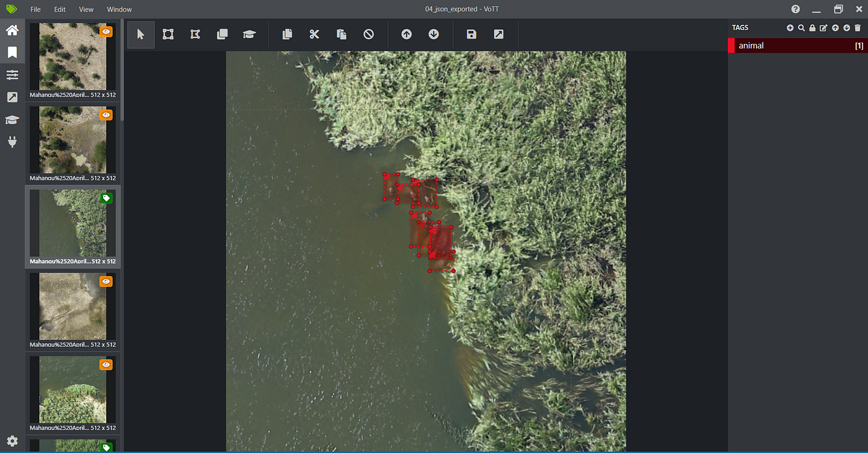Click the TAGS panel heading

[740, 28]
